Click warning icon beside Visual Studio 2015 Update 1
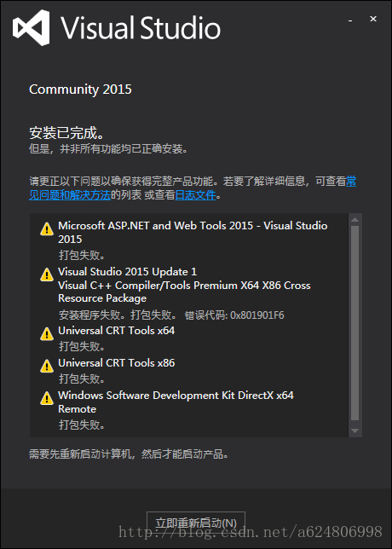 pyautogui.click(x=47, y=274)
